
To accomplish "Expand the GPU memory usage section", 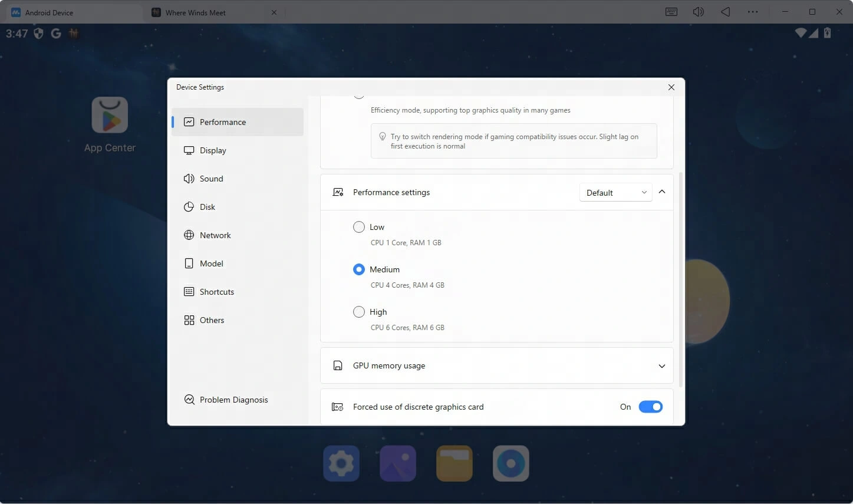I will tap(661, 365).
